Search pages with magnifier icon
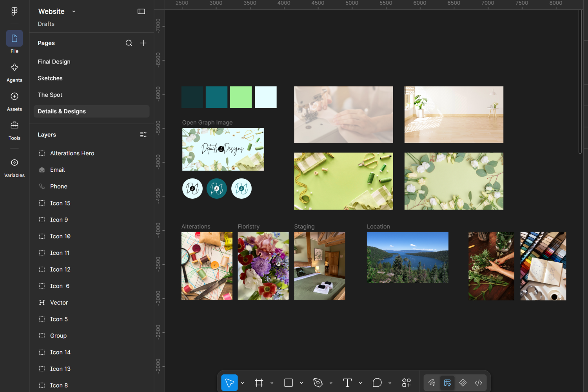This screenshot has width=588, height=392. click(129, 43)
